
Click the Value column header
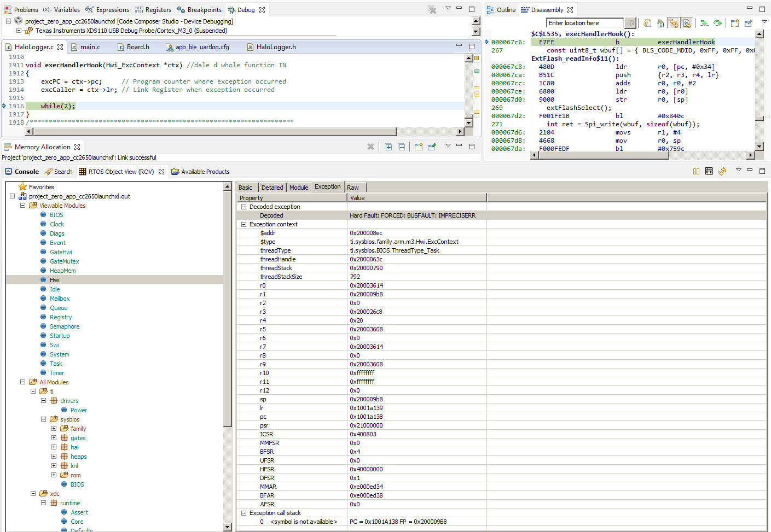pyautogui.click(x=417, y=198)
